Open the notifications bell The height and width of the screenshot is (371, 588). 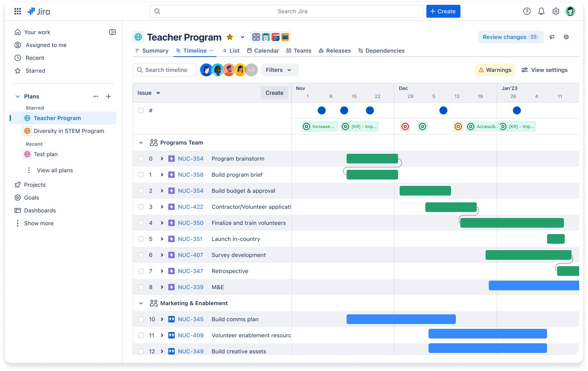pos(541,11)
